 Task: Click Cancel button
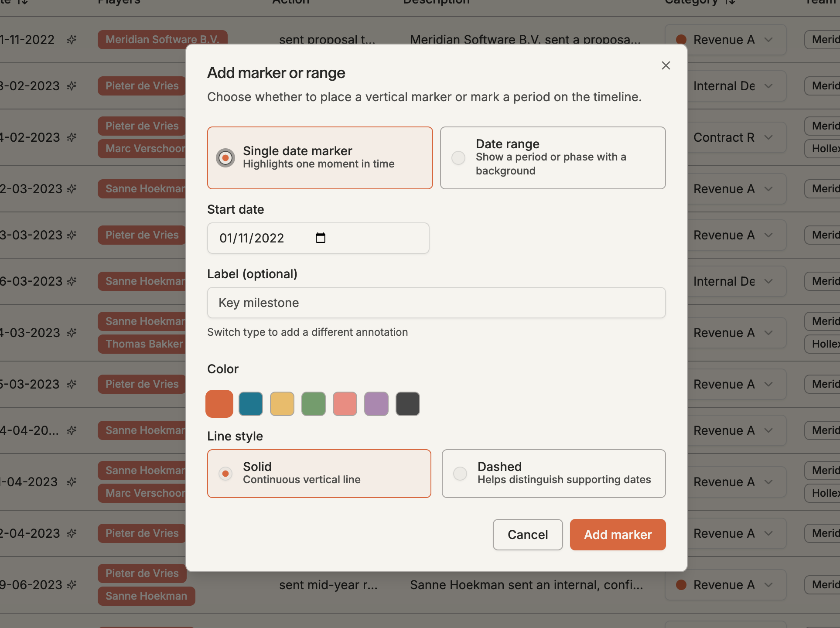(x=528, y=535)
